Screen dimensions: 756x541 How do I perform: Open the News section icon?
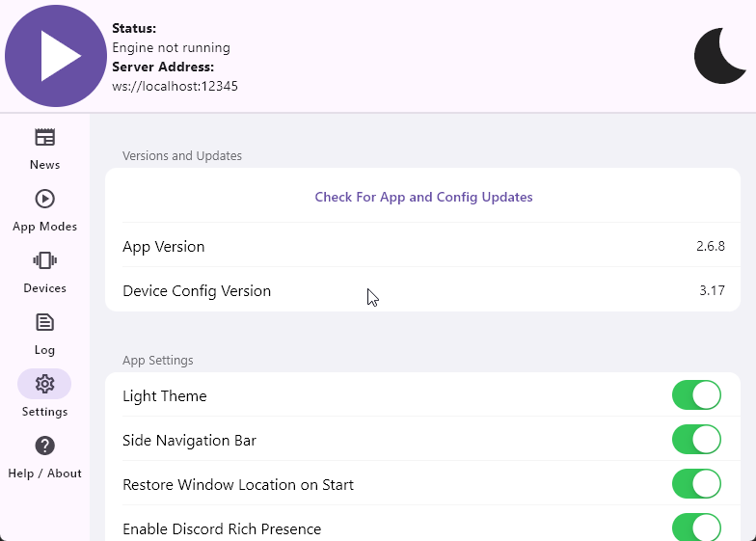click(44, 138)
